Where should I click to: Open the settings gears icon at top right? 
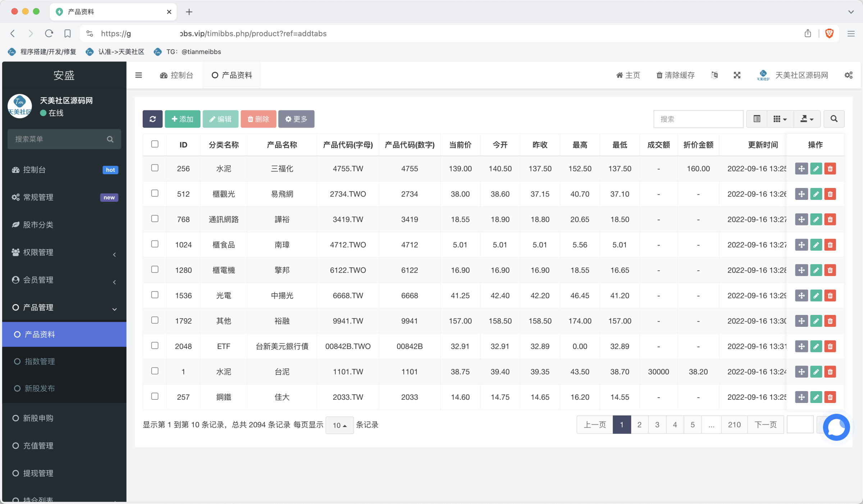tap(849, 75)
